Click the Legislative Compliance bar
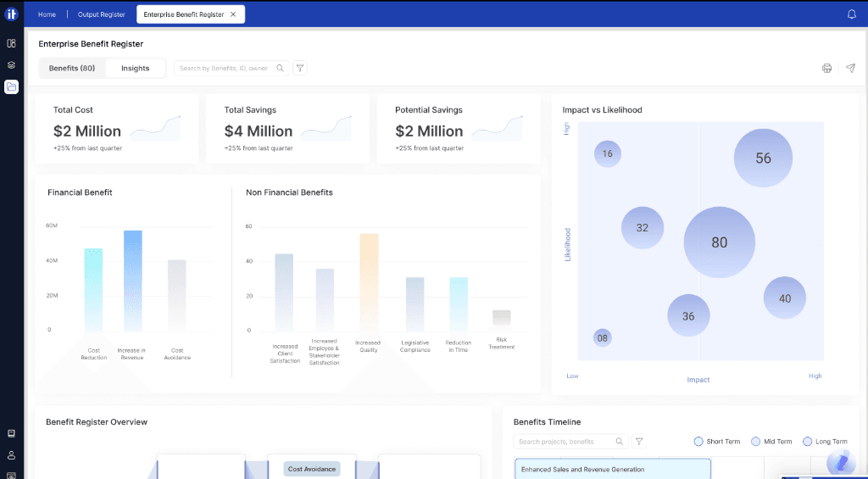 [x=415, y=304]
